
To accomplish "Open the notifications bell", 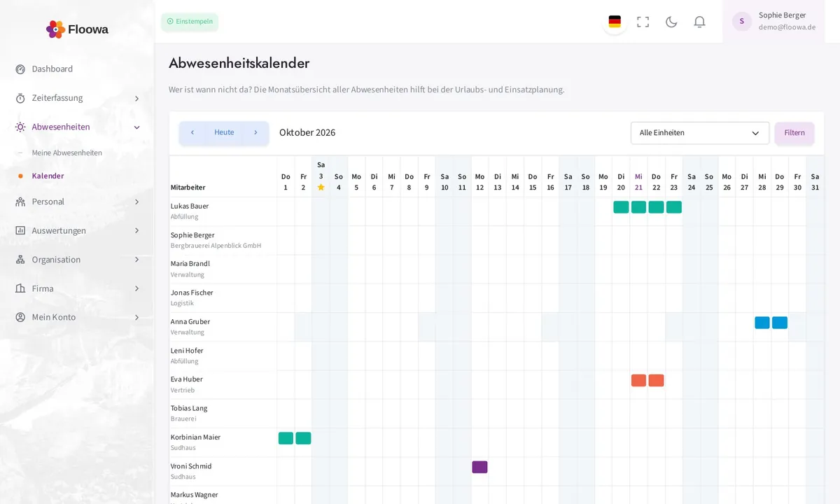I will click(699, 22).
